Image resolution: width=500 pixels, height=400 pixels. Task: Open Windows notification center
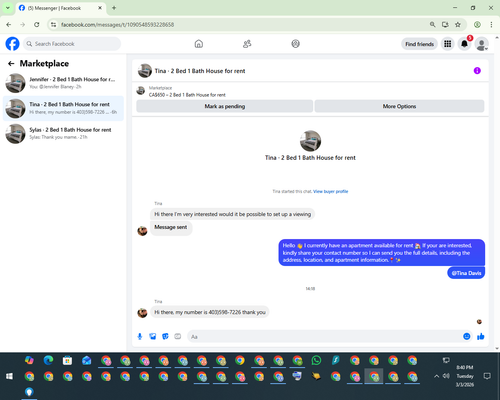[487, 376]
